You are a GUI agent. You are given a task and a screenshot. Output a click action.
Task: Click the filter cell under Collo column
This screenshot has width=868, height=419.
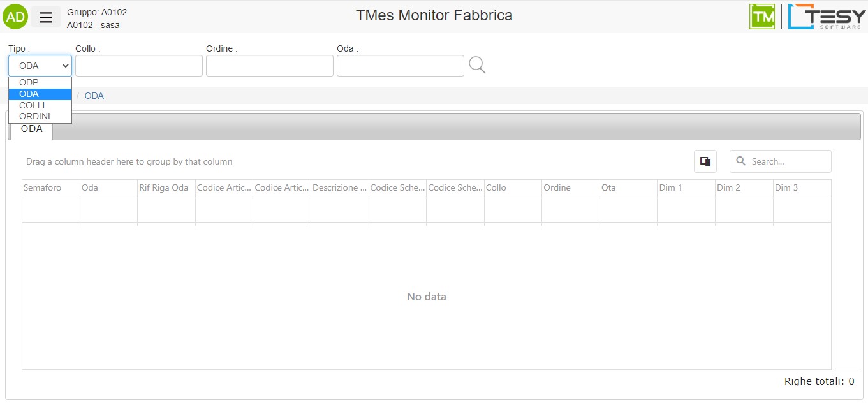[513, 210]
